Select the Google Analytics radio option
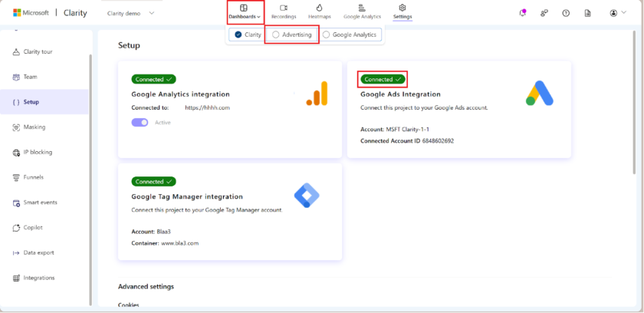Screen dimensions: 644x313 coord(327,35)
